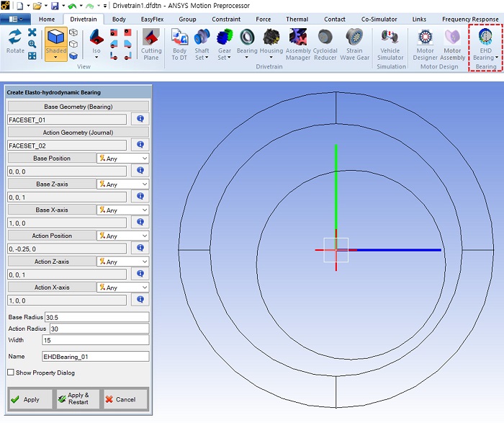504x423 pixels.
Task: Expand the Iso view dropdown arrow
Action: (96, 58)
